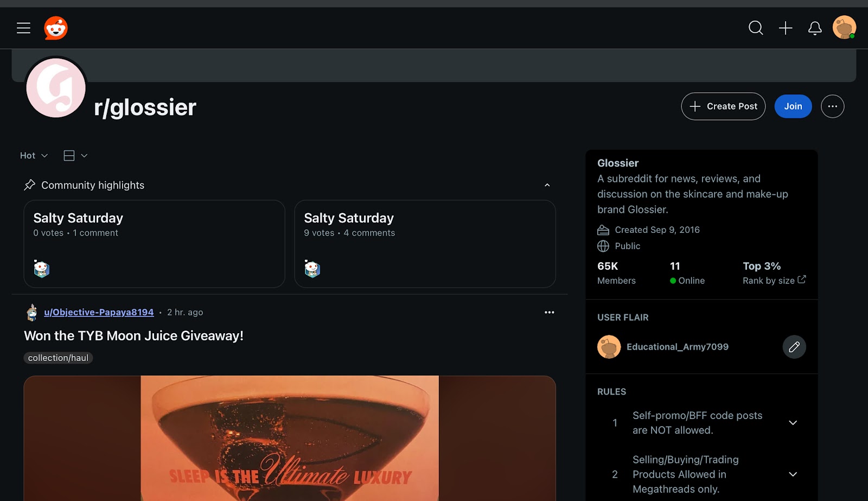The width and height of the screenshot is (868, 501).
Task: Open the subreddit's ellipsis more-options button
Action: [832, 106]
